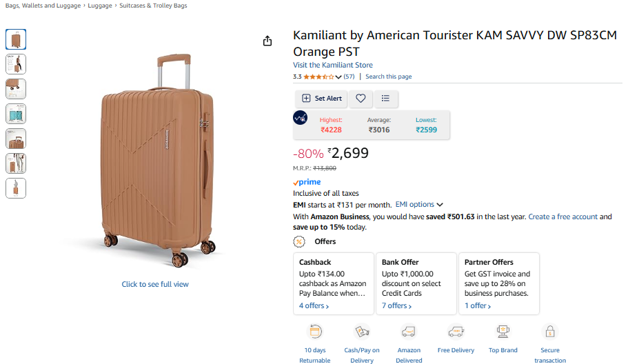Click the Amazon Delivered truck icon
Image resolution: width=628 pixels, height=364 pixels.
(x=409, y=332)
